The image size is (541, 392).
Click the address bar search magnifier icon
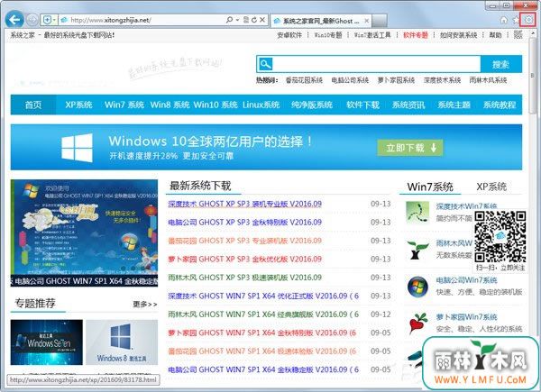point(229,20)
